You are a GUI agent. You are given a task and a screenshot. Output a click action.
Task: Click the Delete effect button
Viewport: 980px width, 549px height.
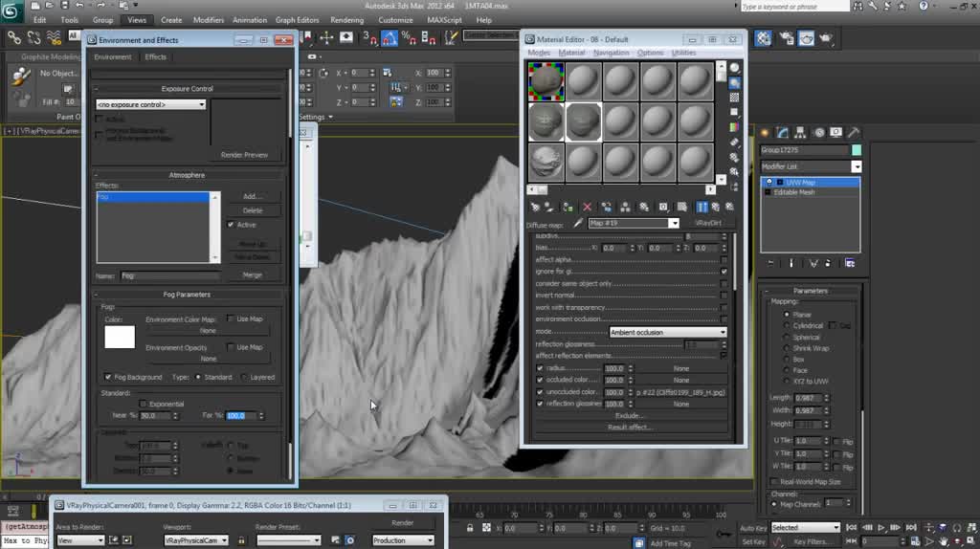pos(253,210)
